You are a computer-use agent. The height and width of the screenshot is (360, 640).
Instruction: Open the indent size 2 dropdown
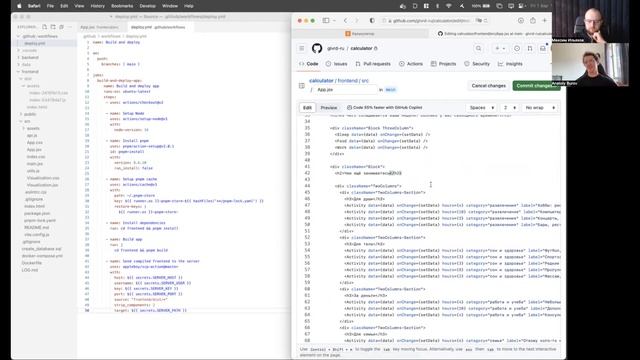(510, 108)
